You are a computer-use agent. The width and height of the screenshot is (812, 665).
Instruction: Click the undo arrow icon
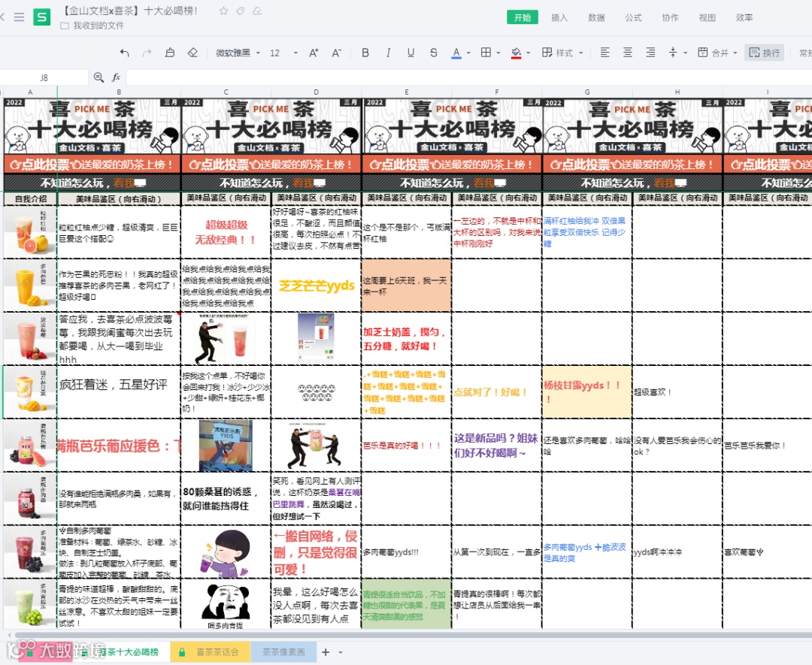click(124, 53)
